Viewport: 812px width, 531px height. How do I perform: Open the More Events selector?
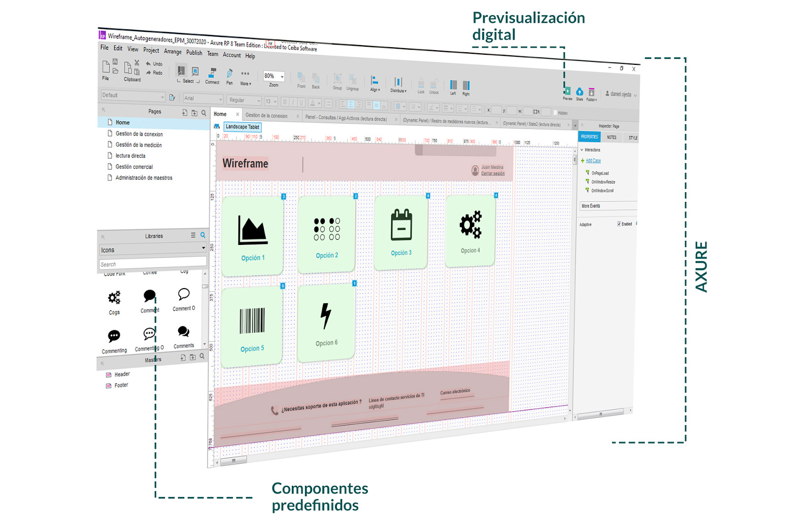coord(608,206)
